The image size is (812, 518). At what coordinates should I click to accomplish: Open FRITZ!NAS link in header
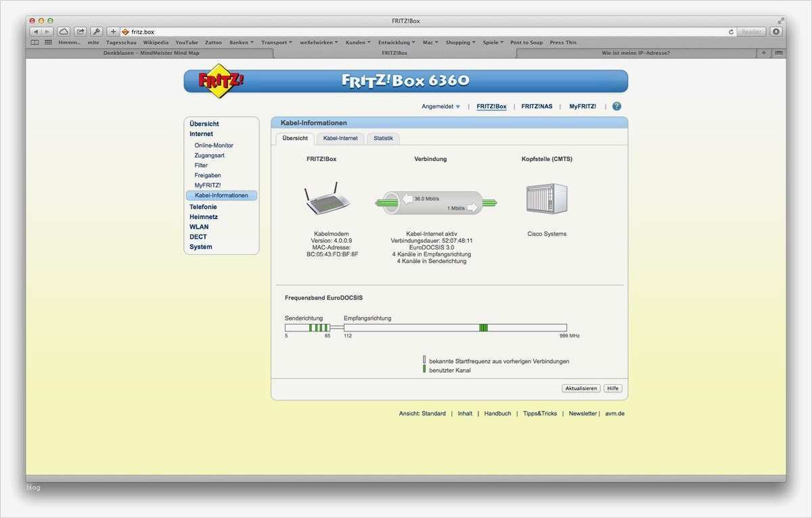pos(537,106)
